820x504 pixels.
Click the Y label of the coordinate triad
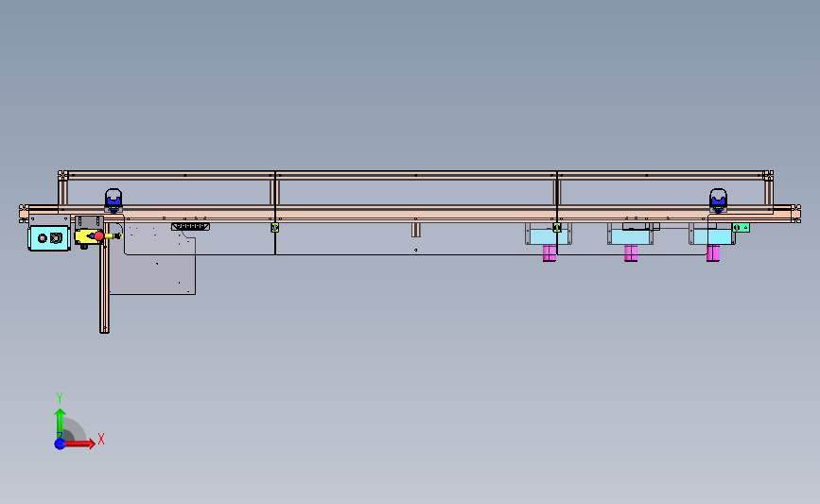[x=60, y=398]
